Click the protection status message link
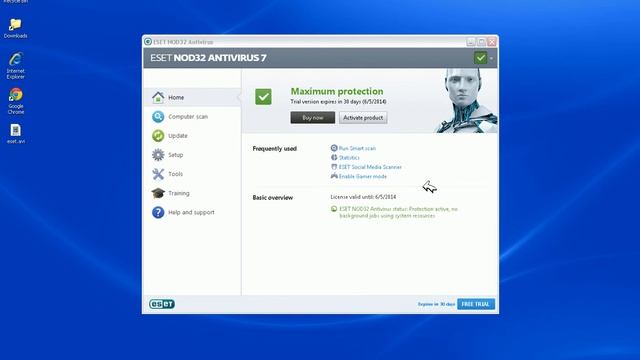The image size is (640, 360). pyautogui.click(x=398, y=213)
